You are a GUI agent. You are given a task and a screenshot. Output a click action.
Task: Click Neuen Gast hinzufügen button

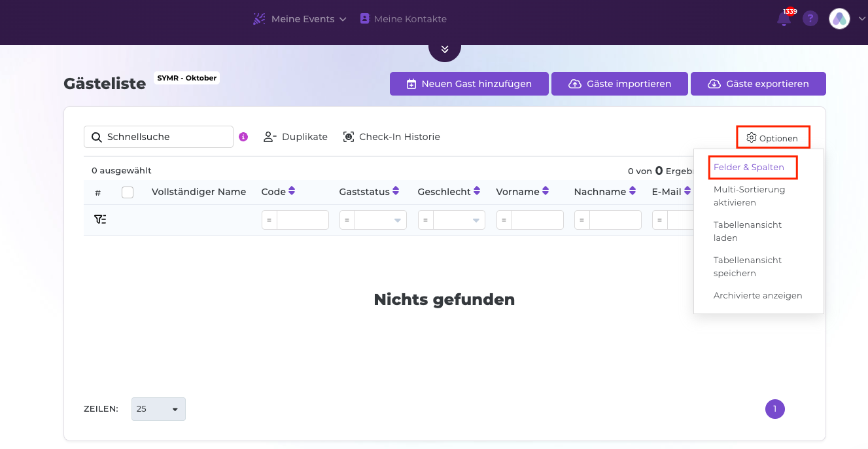tap(468, 84)
